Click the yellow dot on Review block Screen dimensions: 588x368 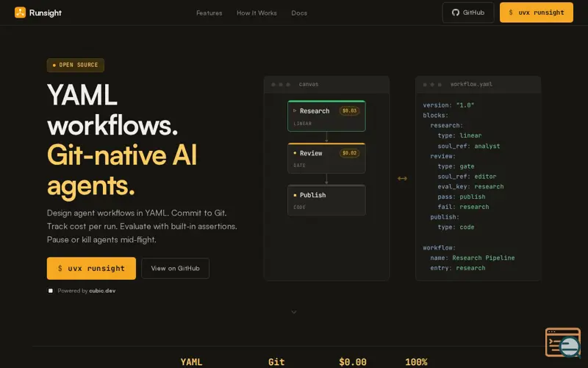[295, 153]
